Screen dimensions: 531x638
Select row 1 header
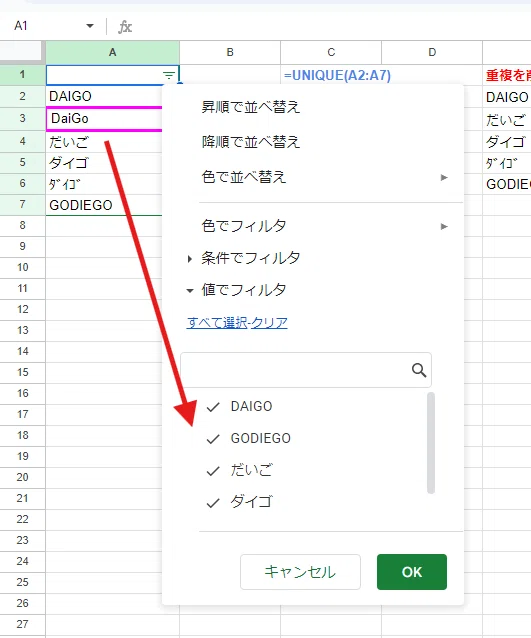pos(22,74)
